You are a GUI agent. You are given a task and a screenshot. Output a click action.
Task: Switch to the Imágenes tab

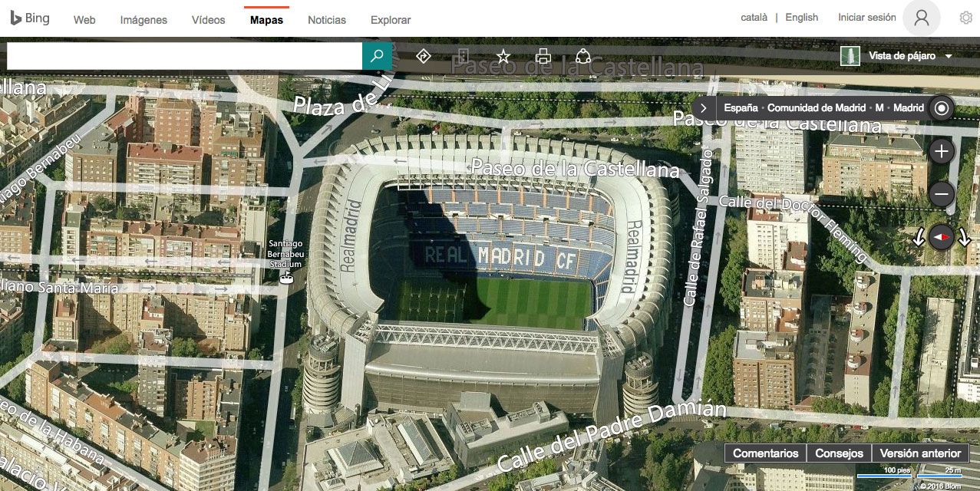coord(144,20)
